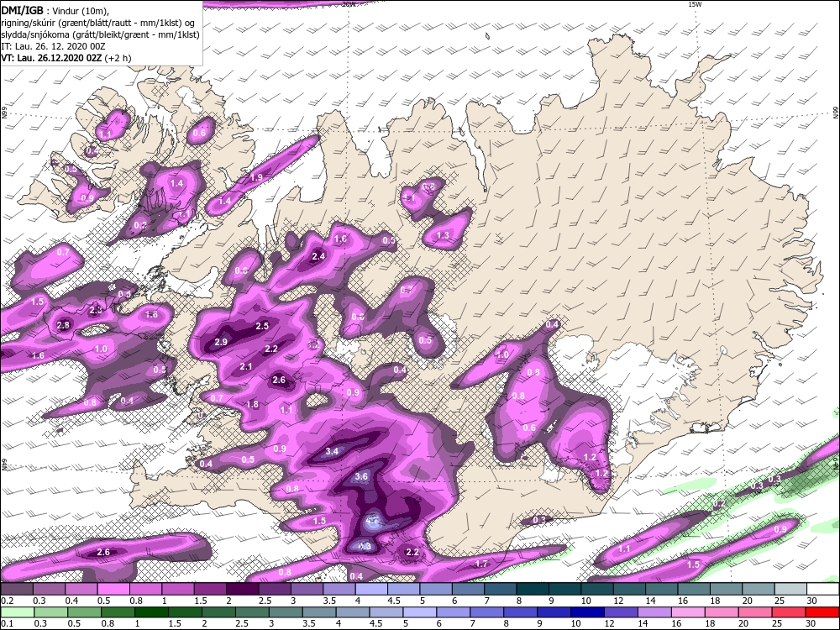Select upper legend swatch between 2 and 2.5
The image size is (840, 630).
242,590
